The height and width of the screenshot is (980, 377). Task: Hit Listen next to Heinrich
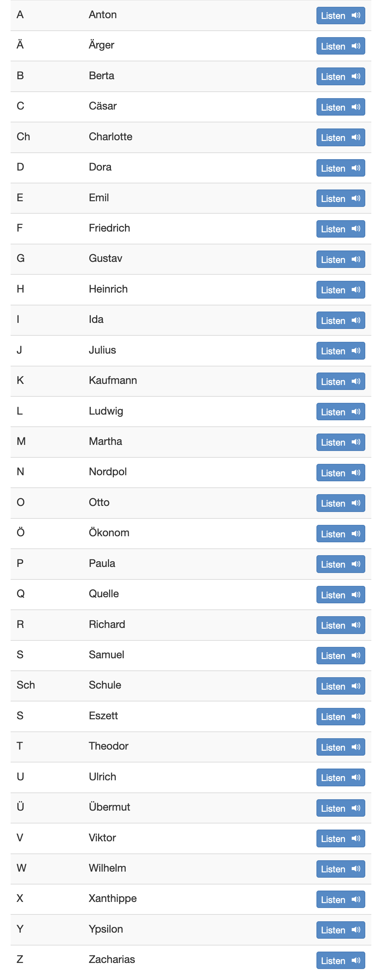[x=340, y=290]
